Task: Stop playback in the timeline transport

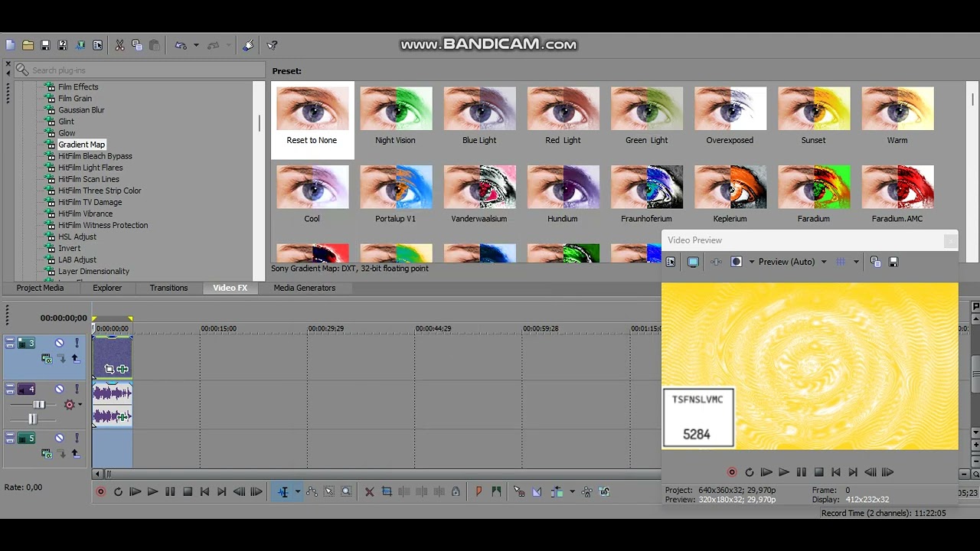Action: coord(188,492)
